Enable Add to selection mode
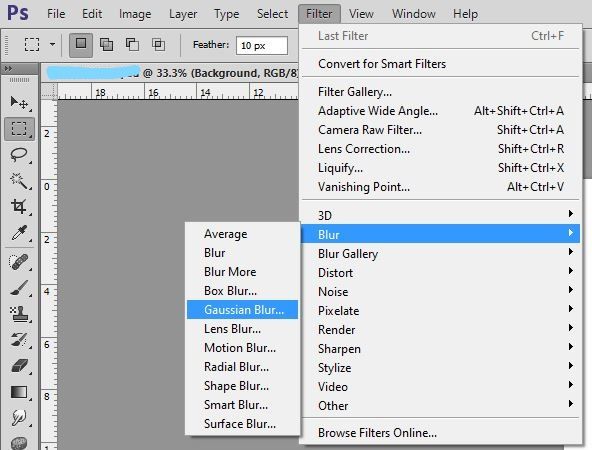The height and width of the screenshot is (450, 592). point(106,45)
